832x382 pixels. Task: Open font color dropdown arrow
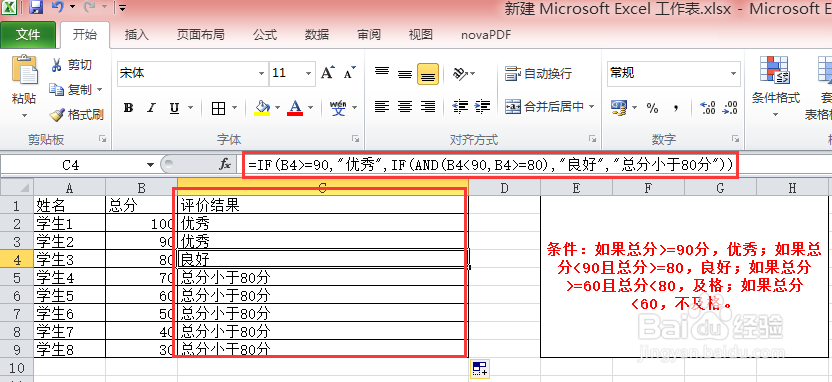click(x=310, y=108)
